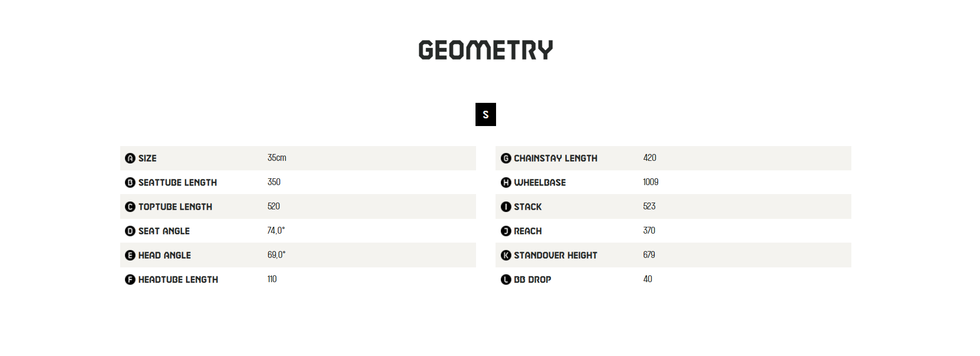Select the Chainstay Length label

click(556, 158)
